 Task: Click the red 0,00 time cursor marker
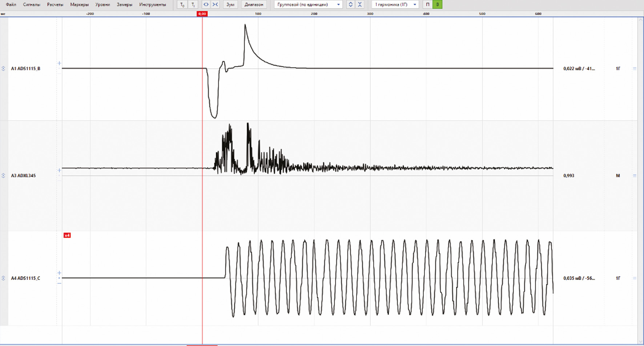pos(202,14)
